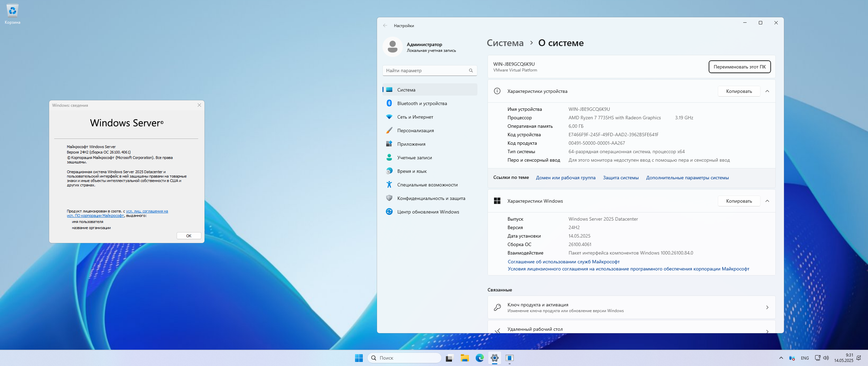Open Ключ продукта и активация chevron
This screenshot has height=366, width=868.
point(767,307)
